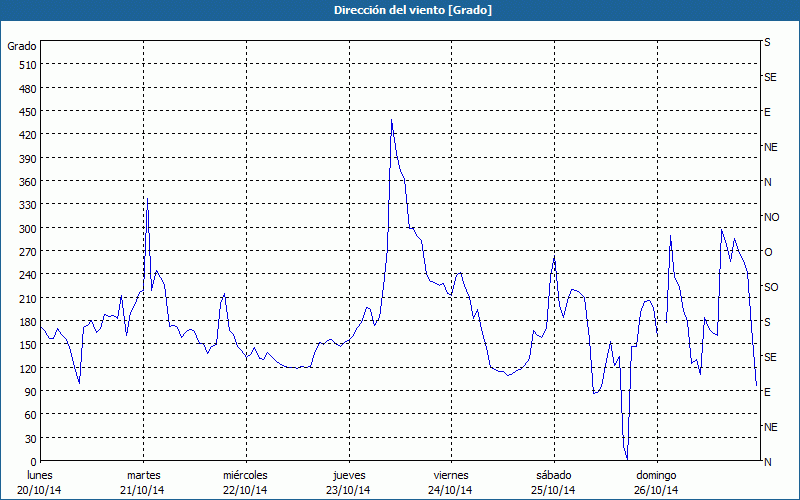Click the "NO" compass label on the right axis
Screen dimensions: 800x500
tap(771, 217)
